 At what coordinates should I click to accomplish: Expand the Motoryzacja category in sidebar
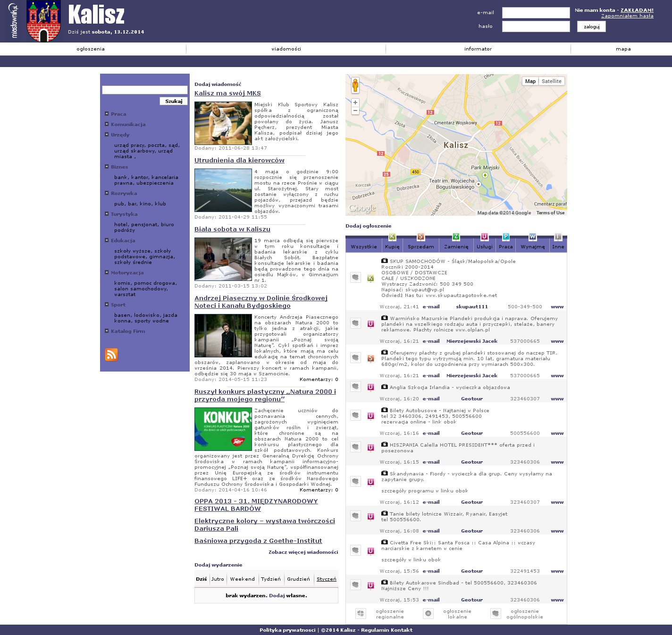pyautogui.click(x=107, y=272)
